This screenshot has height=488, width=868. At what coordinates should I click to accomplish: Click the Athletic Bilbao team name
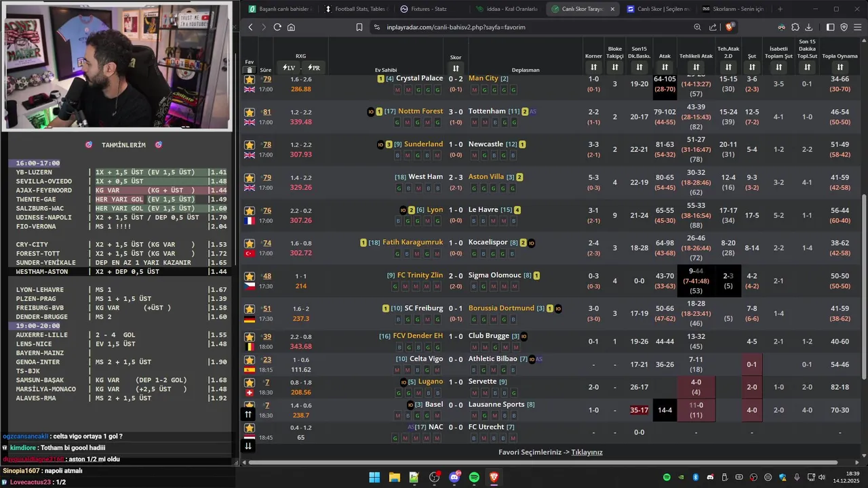pyautogui.click(x=493, y=359)
